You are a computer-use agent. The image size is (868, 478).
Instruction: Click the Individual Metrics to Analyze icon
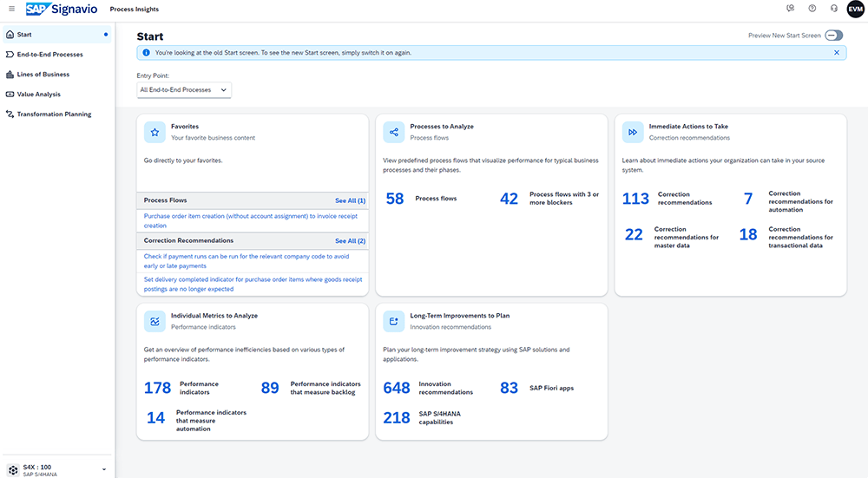155,321
